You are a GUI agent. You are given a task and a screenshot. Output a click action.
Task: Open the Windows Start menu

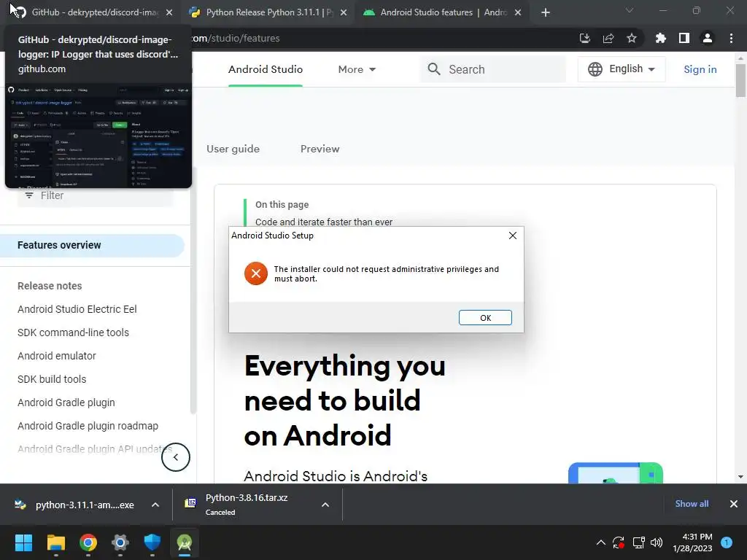(23, 542)
